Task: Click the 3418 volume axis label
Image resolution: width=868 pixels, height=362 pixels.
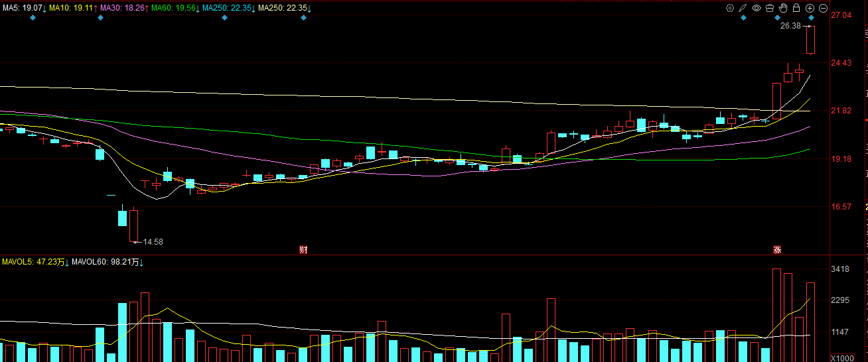Action: [x=841, y=269]
